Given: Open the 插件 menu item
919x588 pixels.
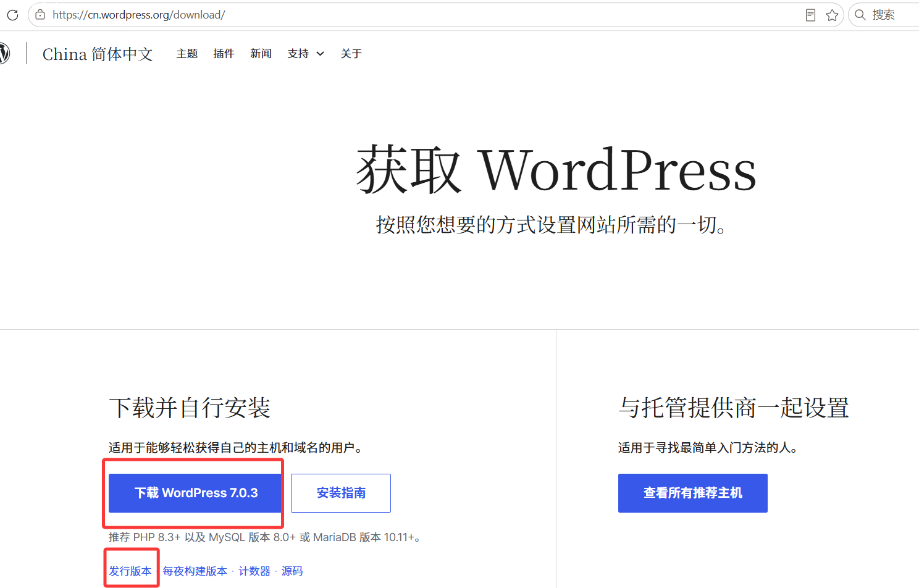Looking at the screenshot, I should 224,54.
